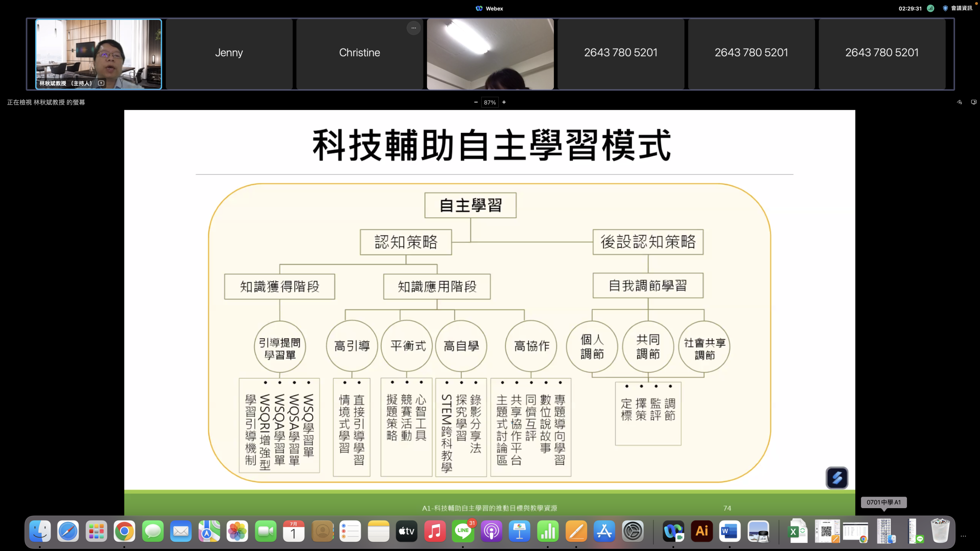Select 林秋斌教授 host video tile
Screen dimensions: 980x551
(x=99, y=54)
